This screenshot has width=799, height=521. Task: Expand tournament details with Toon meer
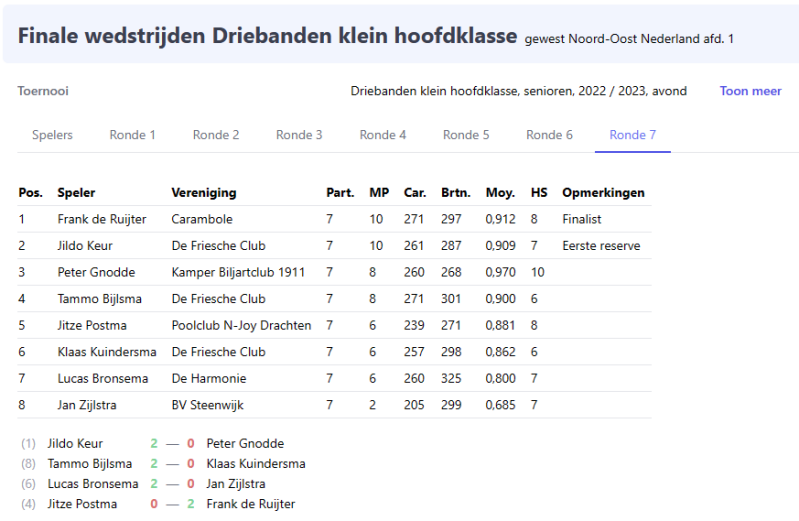pos(750,91)
